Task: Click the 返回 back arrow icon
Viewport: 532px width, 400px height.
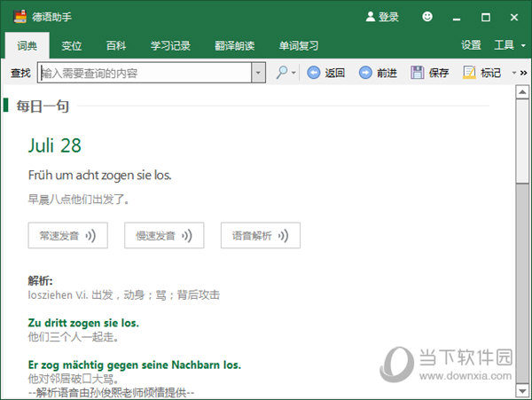Action: click(x=314, y=73)
